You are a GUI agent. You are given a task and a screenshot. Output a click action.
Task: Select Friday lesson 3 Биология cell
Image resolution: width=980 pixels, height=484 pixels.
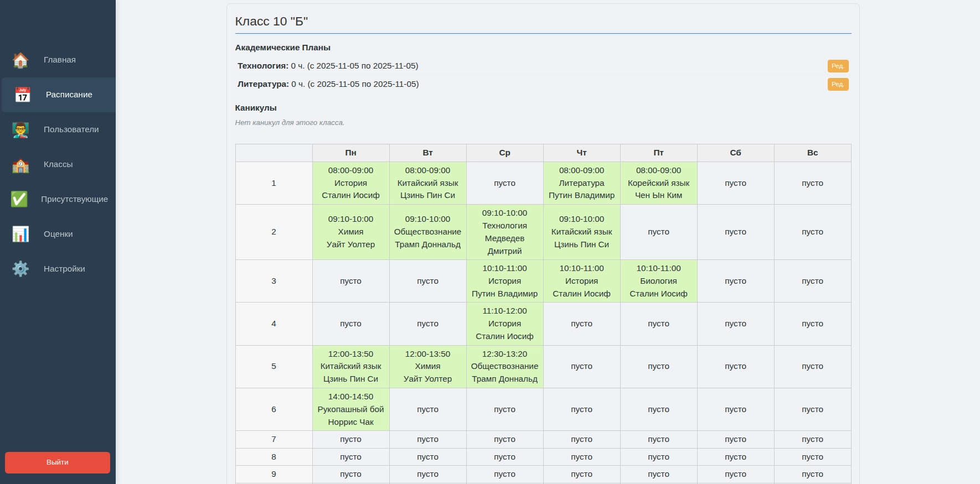(x=659, y=281)
